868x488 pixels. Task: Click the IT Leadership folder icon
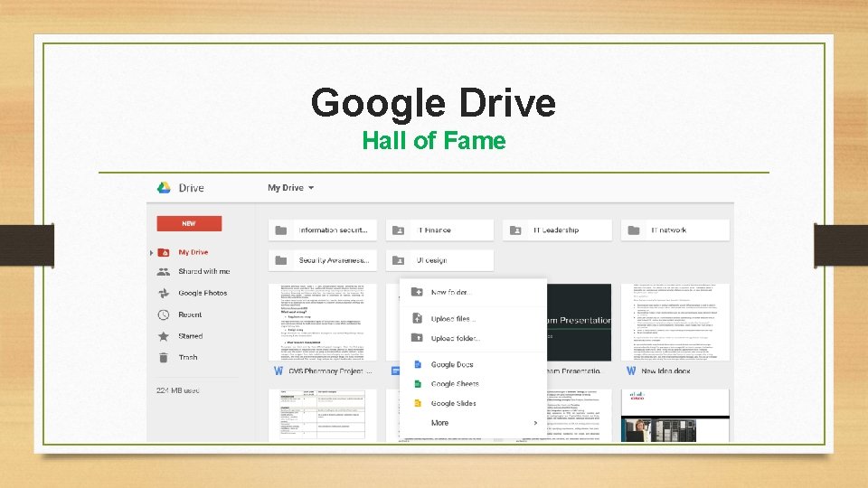click(515, 230)
